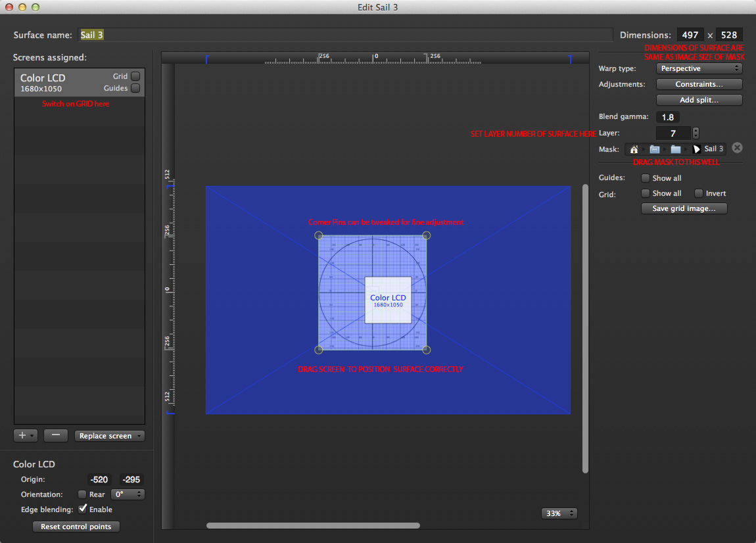756x543 pixels.
Task: Click Reset control points button
Action: click(76, 527)
